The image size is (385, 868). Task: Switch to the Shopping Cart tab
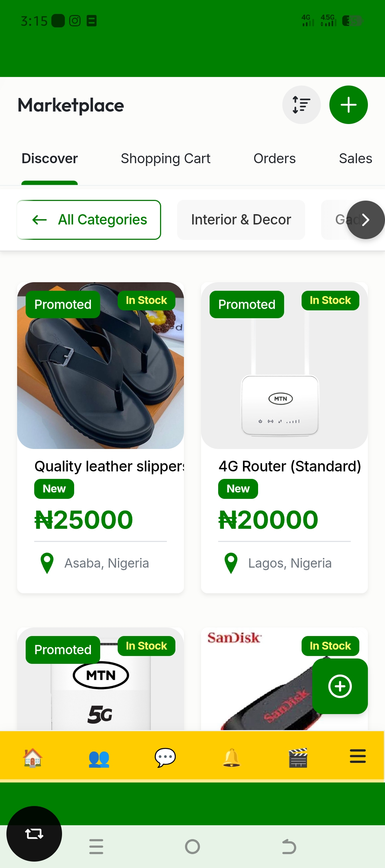[x=165, y=159]
